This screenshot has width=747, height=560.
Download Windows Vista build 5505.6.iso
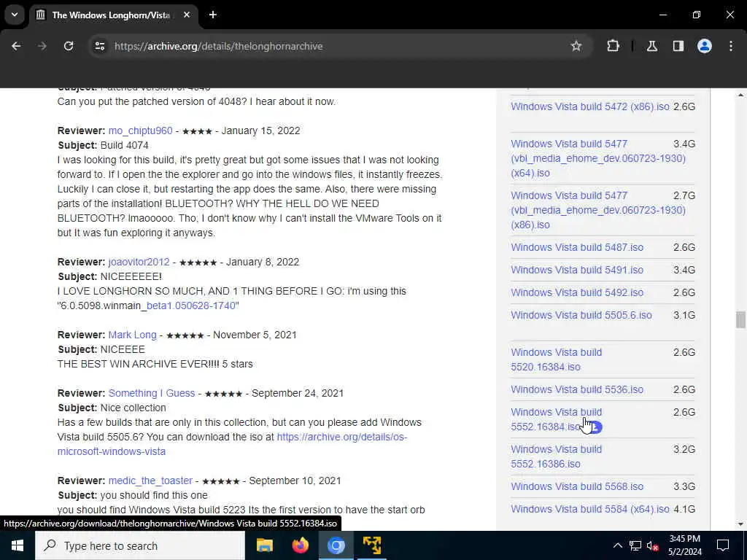581,315
